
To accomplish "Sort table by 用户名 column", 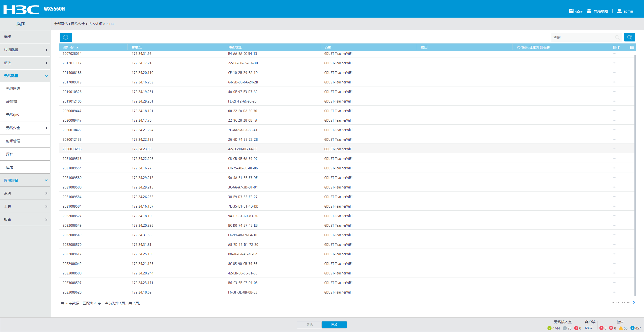I will coord(68,47).
